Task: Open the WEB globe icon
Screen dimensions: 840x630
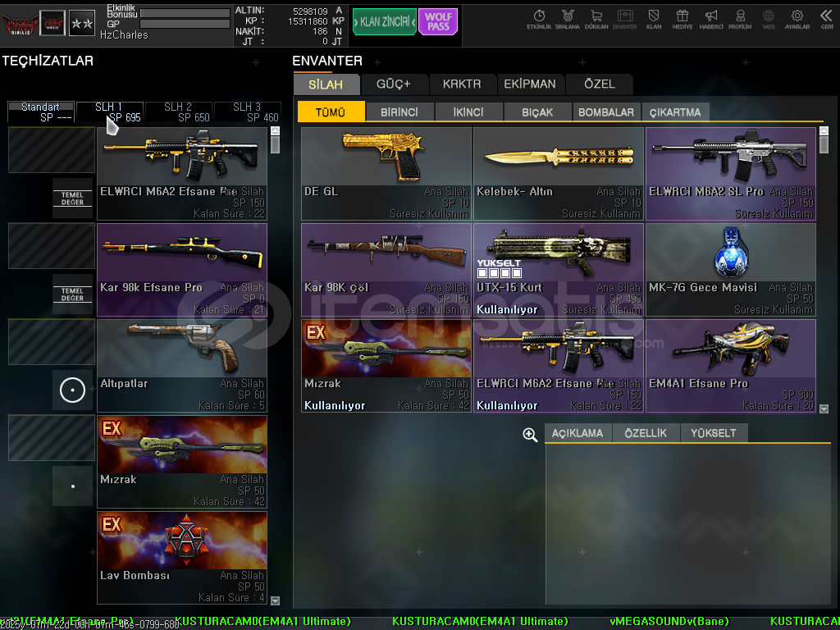Action: point(768,20)
